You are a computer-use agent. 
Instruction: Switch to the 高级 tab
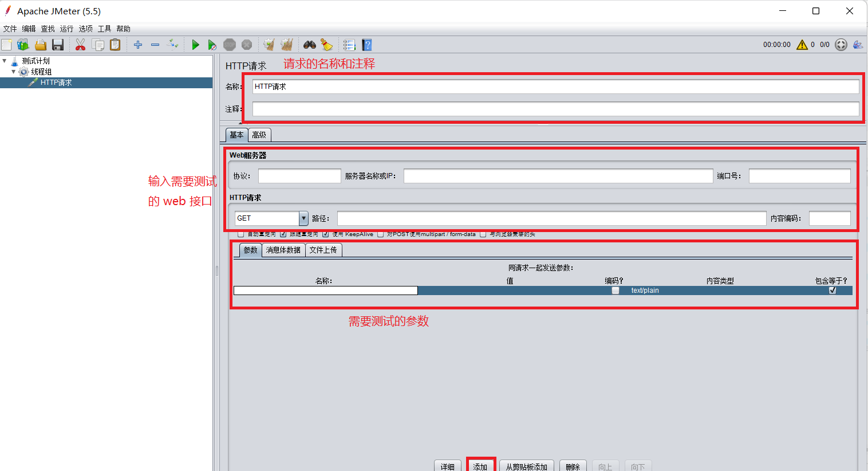[259, 135]
